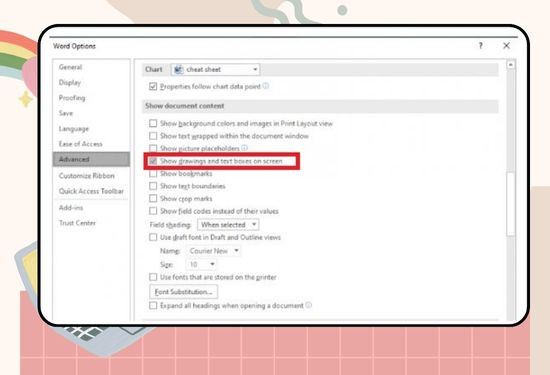Enable Use fonts stored on the printer
Screen dimensions: 550x375
pos(153,277)
